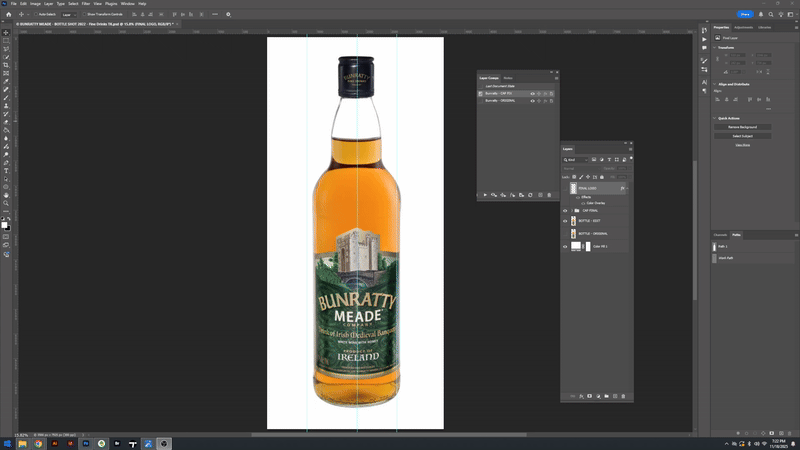Apply next layer comp with play arrow icon
Screen dimensions: 800x450
[x=485, y=195]
